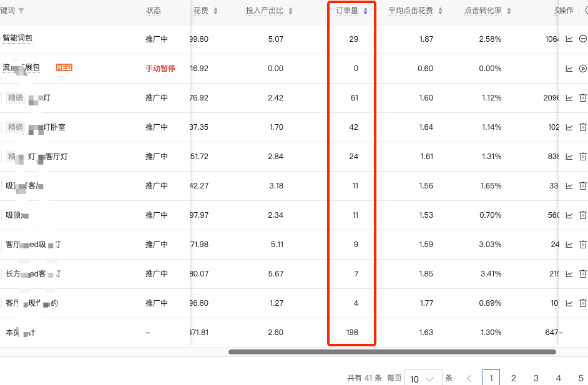Open the per-page count dropdown showing 10
The width and height of the screenshot is (588, 385).
point(422,379)
